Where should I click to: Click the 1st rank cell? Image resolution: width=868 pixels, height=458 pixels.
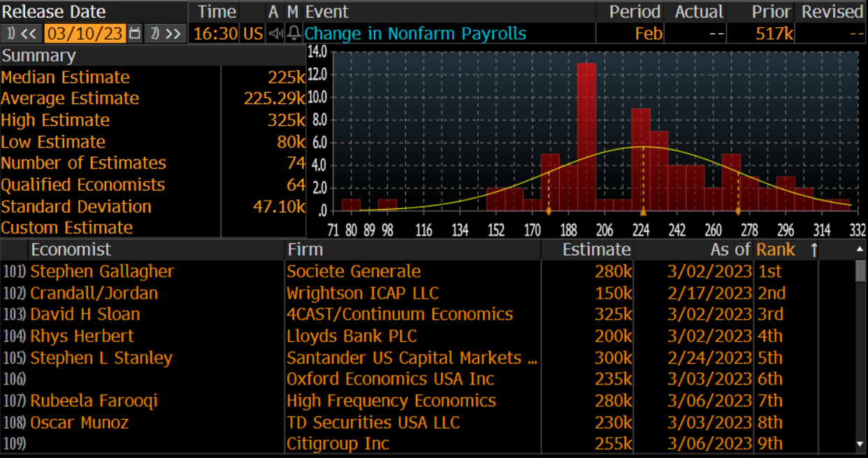coord(769,271)
